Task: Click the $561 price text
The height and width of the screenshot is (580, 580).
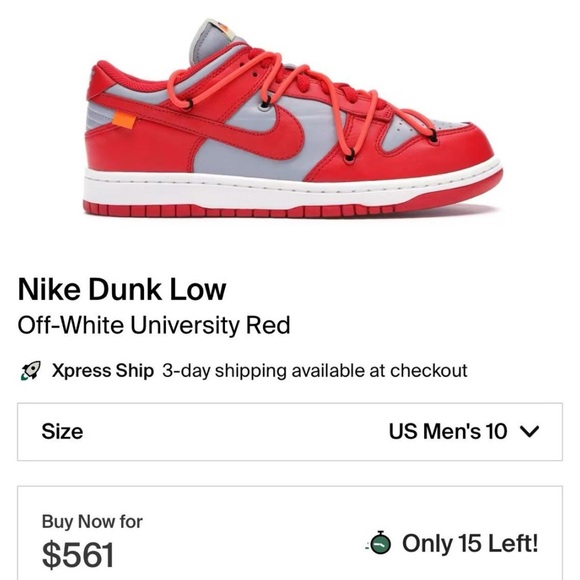Action: pos(78,555)
